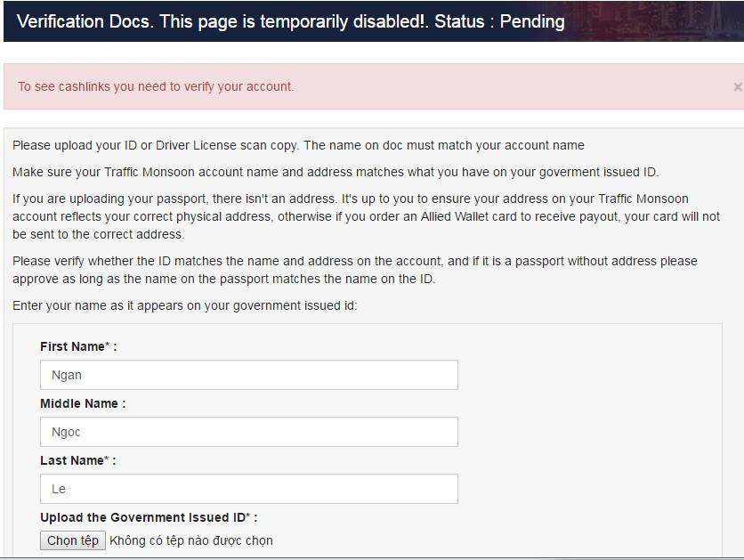Click the 'Make sure your Traffic Monsoon' sentence
The width and height of the screenshot is (744, 560).
click(x=336, y=172)
